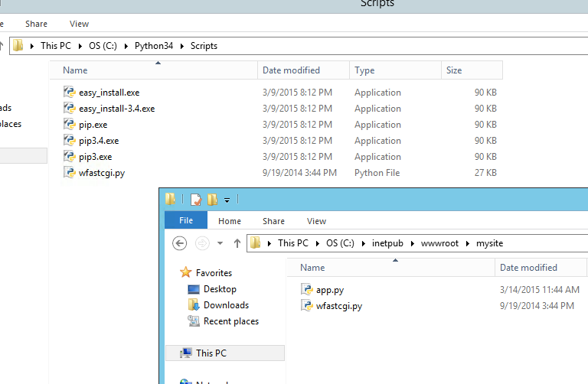588x384 pixels.
Task: Open the View tab in mysite window
Action: [x=316, y=221]
